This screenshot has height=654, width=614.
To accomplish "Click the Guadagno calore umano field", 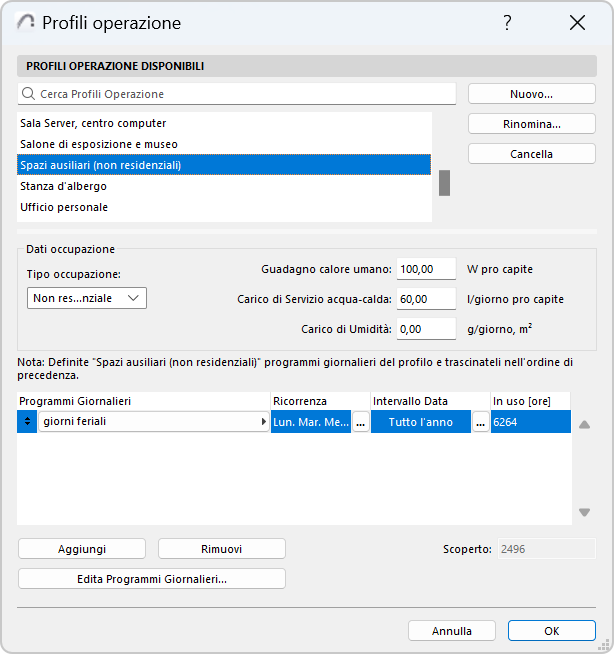I will [x=426, y=269].
